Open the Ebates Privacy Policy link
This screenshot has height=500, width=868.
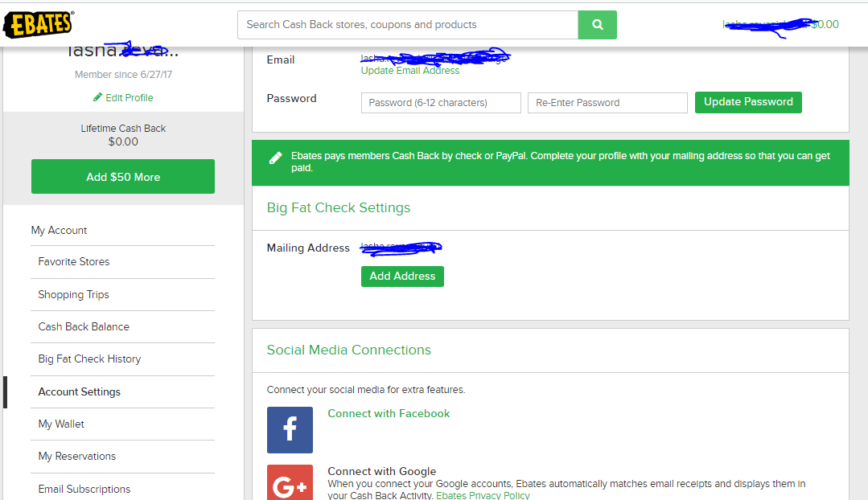[x=483, y=495]
